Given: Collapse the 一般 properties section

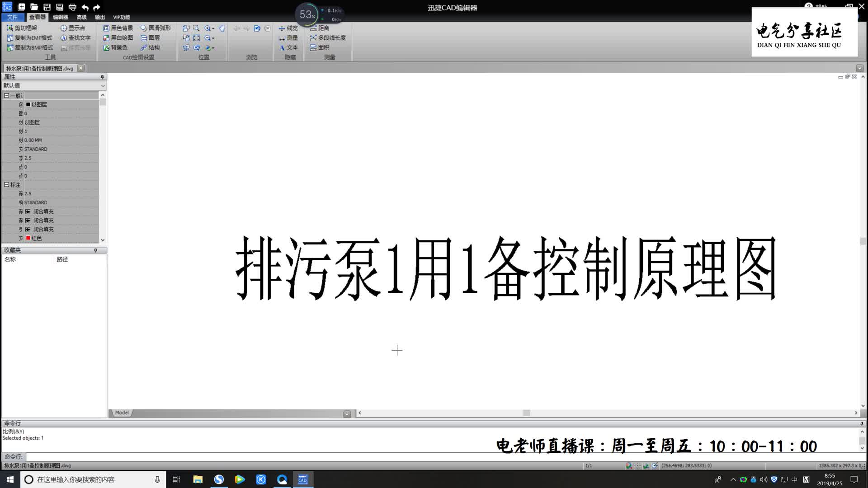Looking at the screenshot, I should pyautogui.click(x=6, y=95).
